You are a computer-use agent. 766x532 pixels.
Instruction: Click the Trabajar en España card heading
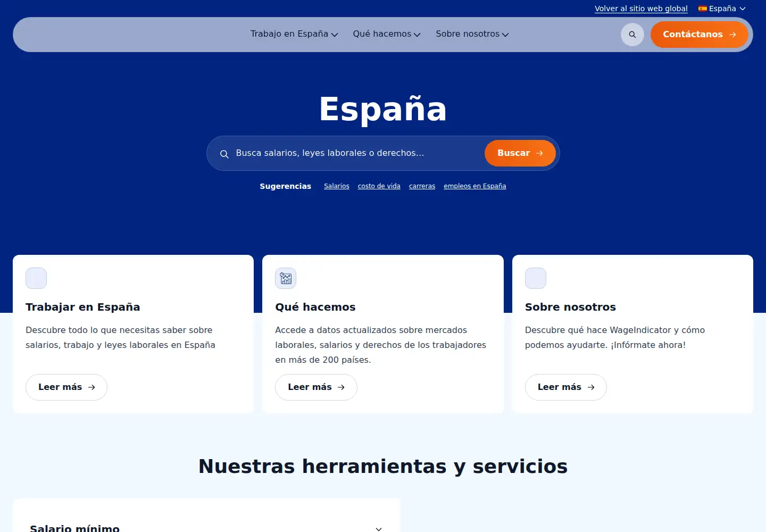pyautogui.click(x=83, y=307)
